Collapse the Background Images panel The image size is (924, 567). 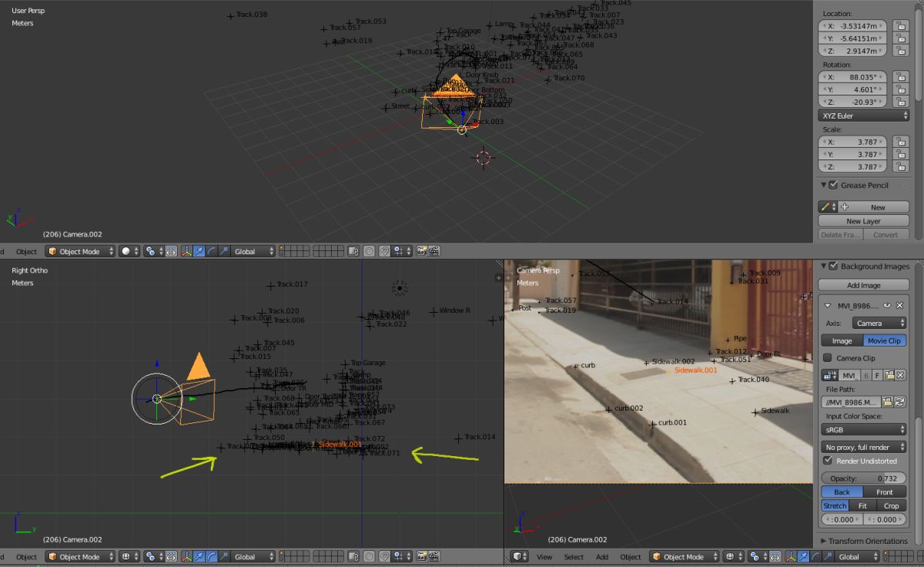(823, 266)
